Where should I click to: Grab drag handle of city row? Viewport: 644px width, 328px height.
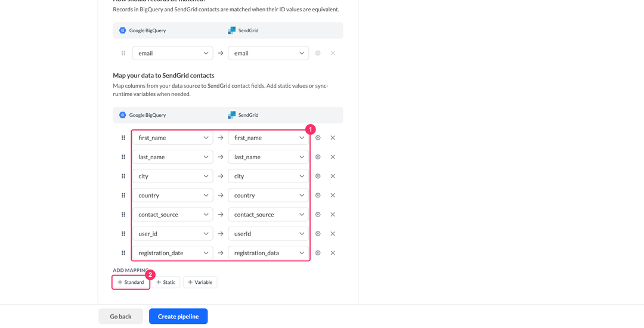[x=123, y=176]
